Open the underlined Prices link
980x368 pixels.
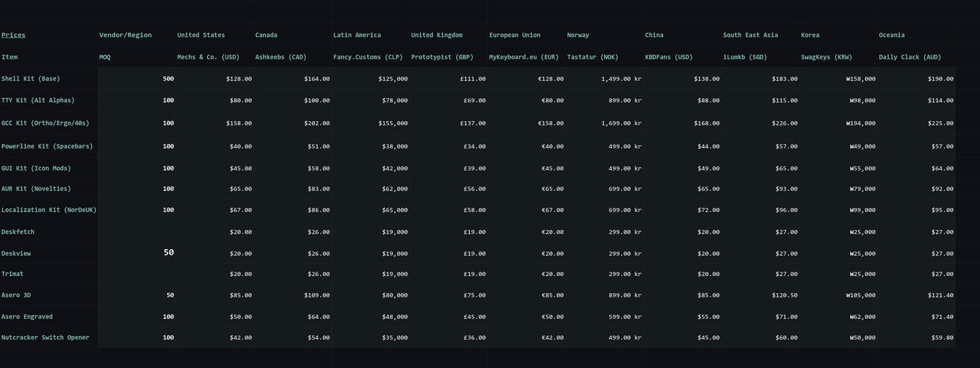[13, 35]
